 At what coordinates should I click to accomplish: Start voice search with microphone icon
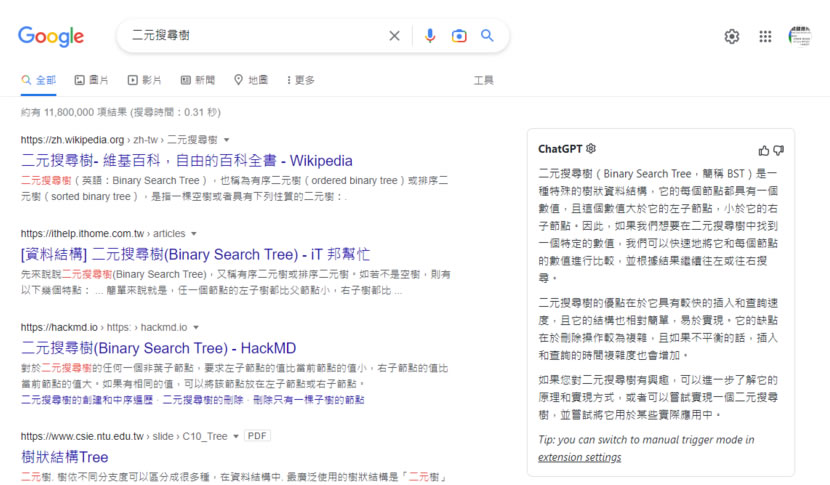coord(430,36)
